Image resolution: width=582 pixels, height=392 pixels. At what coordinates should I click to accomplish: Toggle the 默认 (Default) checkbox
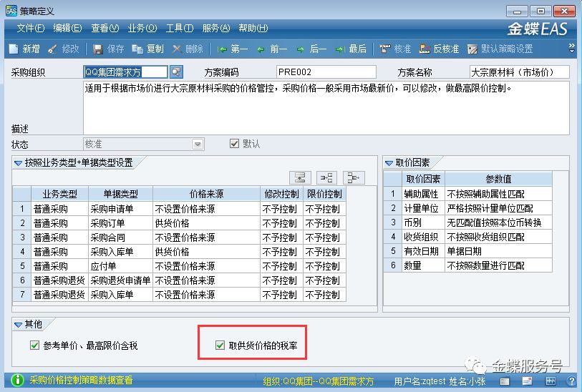234,144
